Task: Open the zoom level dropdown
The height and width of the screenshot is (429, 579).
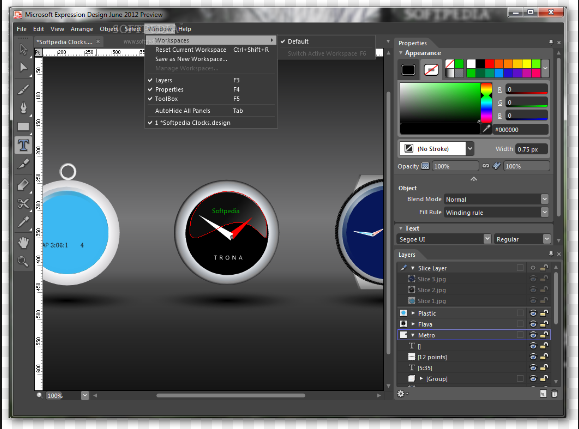Action: coord(85,395)
